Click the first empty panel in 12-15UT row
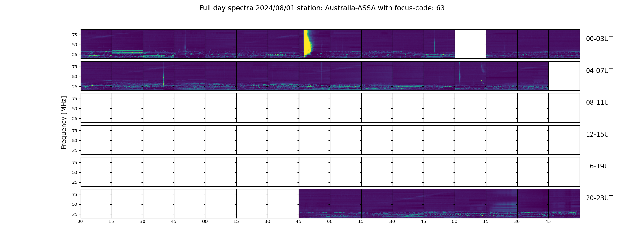This screenshot has width=644, height=245. click(96, 140)
